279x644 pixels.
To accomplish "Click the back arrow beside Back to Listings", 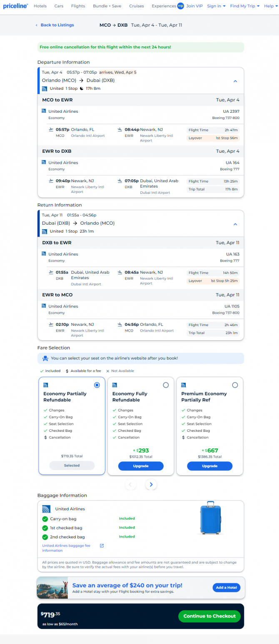I will click(x=37, y=25).
